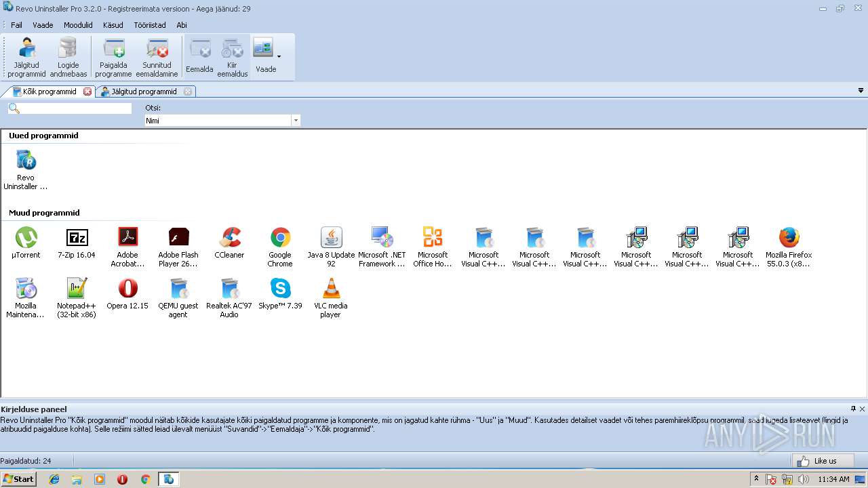
Task: Open the Windows Start menu
Action: tap(18, 479)
